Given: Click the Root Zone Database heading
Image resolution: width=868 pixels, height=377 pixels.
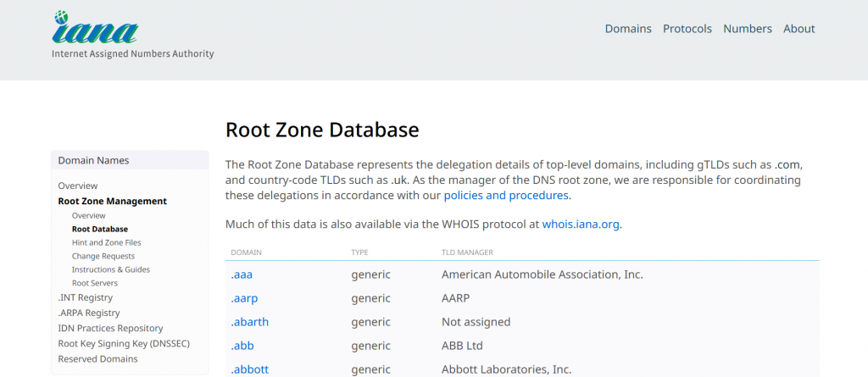Looking at the screenshot, I should tap(322, 130).
